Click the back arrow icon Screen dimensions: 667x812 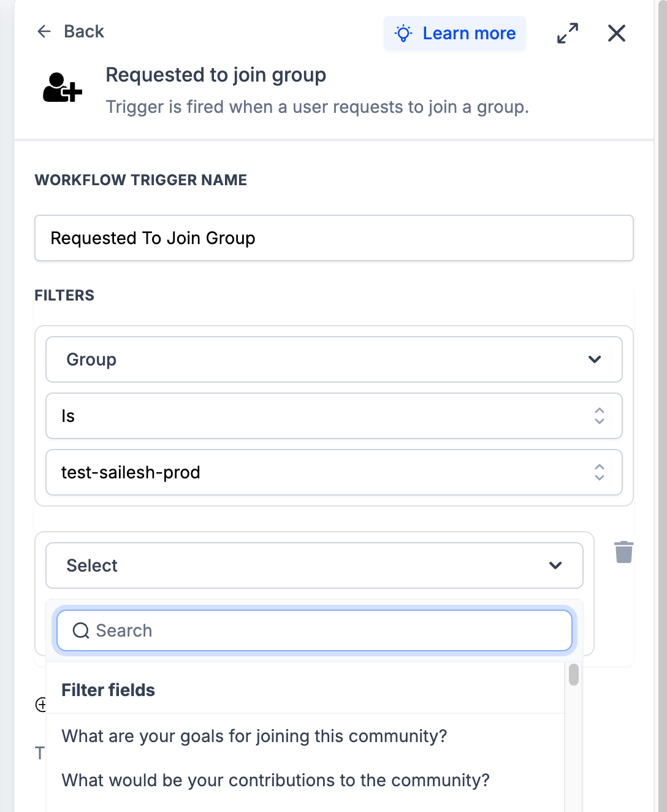(44, 31)
